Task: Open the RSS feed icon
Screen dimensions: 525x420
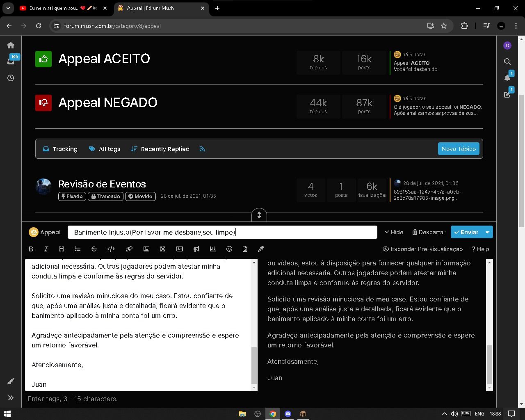Action: (202, 149)
